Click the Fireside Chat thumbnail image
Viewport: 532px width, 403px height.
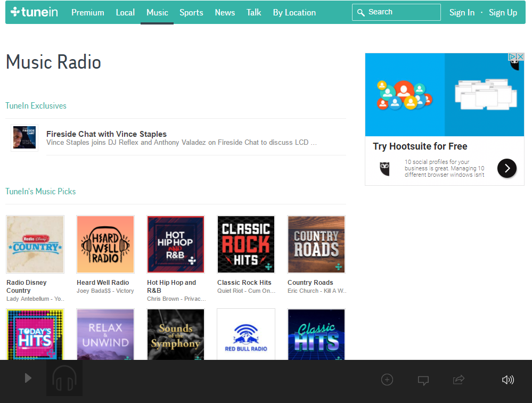(24, 137)
